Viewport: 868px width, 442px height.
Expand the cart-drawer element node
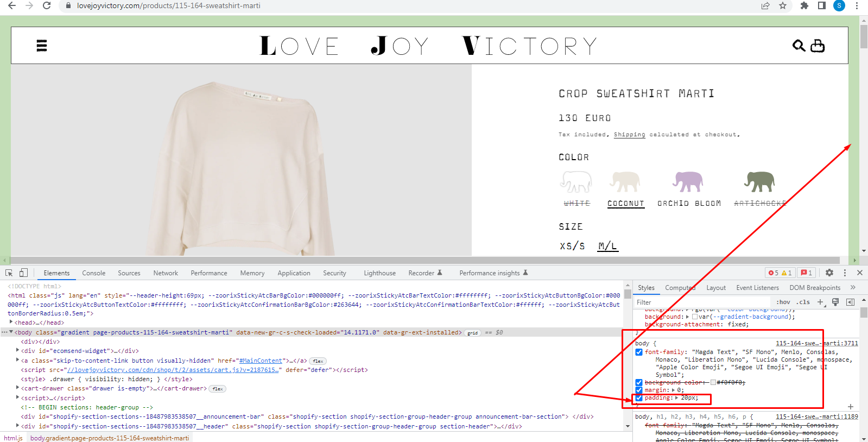point(18,388)
